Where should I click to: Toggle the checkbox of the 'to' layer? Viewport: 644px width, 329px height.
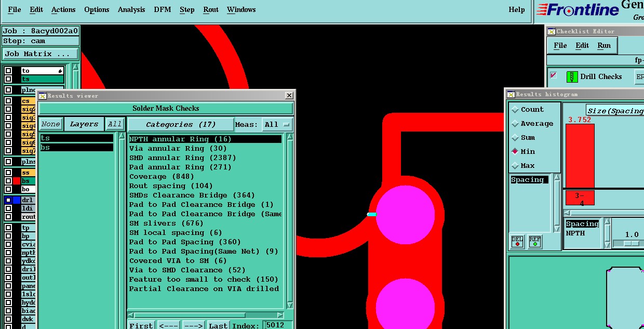tap(8, 71)
